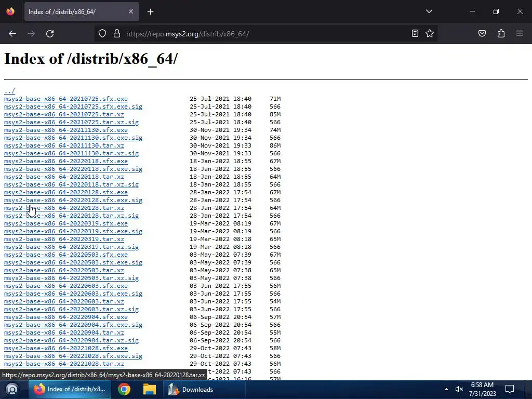This screenshot has width=532, height=399.
Task: Download msys2-base-x86_64-20220128.sfx.exe
Action: tap(66, 192)
